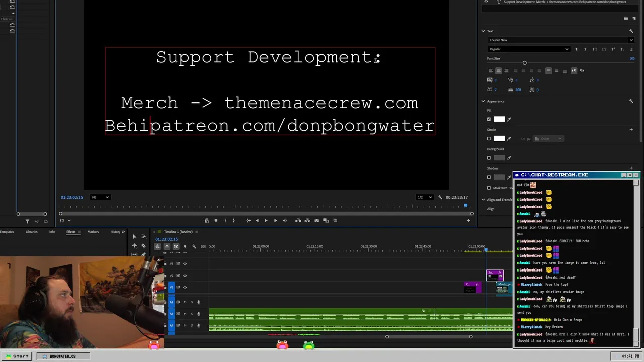Toggle Linked Selection in timeline header
Screen dimensions: 644x362
[176, 246]
